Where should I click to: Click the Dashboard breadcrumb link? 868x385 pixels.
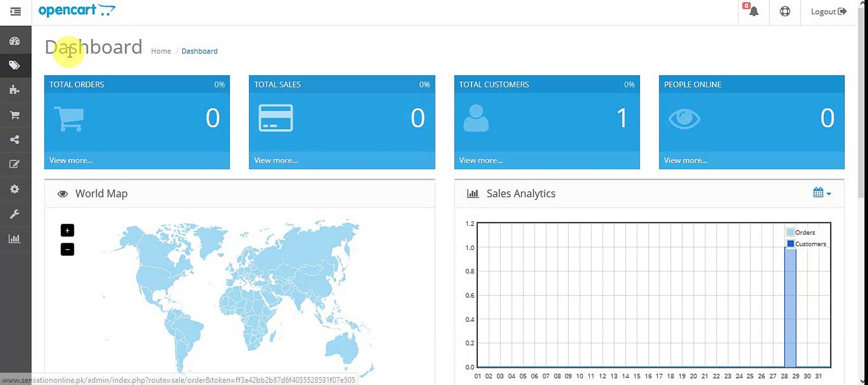pyautogui.click(x=199, y=51)
